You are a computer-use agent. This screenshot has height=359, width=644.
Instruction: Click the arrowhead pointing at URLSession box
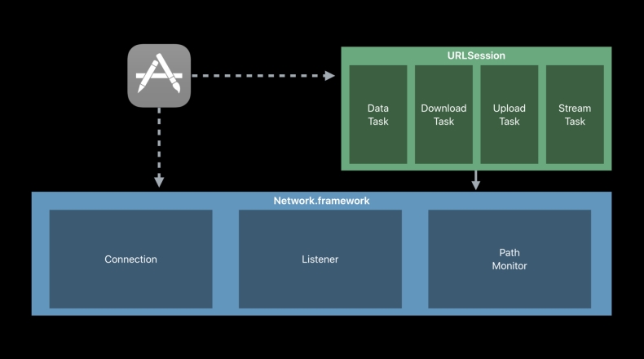pos(330,76)
